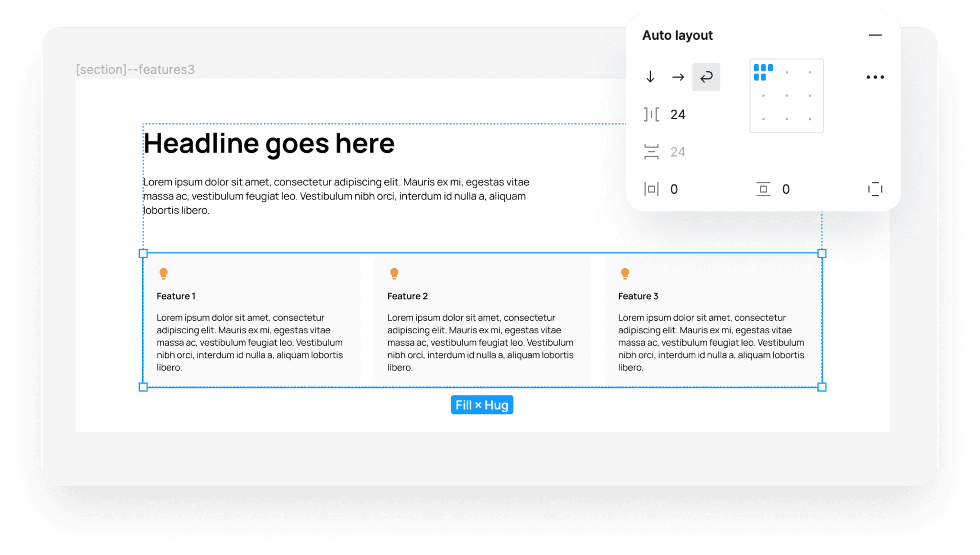Set alignment to top left in alignment grid
980x555 pixels.
(x=762, y=72)
